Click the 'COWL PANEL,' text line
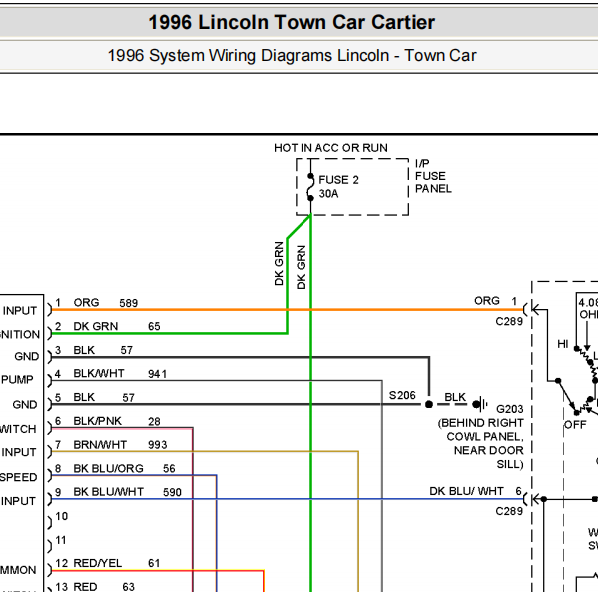Viewport: 598px width, 592px height. coord(485,437)
